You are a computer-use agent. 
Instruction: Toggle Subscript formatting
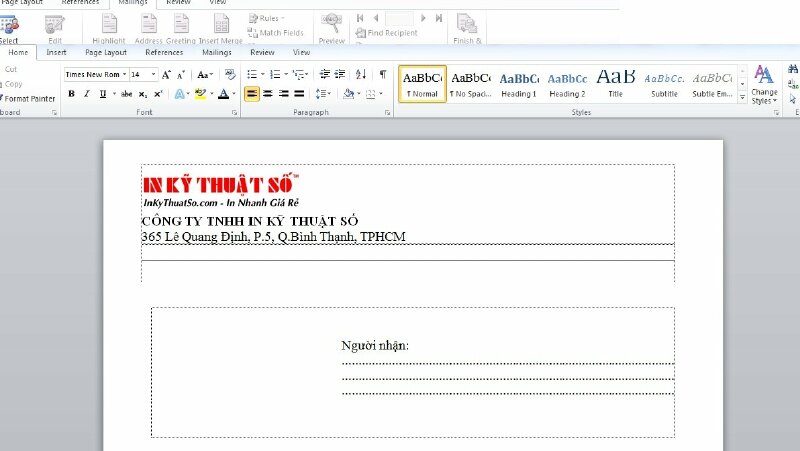143,94
